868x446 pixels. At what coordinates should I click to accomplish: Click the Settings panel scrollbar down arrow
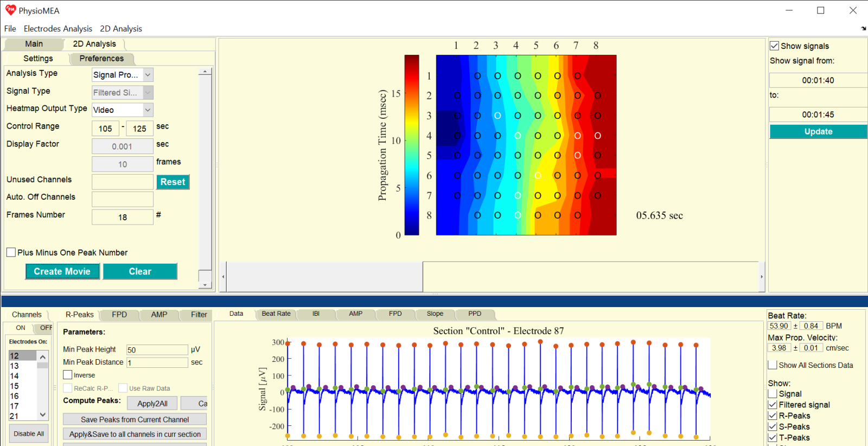click(x=205, y=285)
